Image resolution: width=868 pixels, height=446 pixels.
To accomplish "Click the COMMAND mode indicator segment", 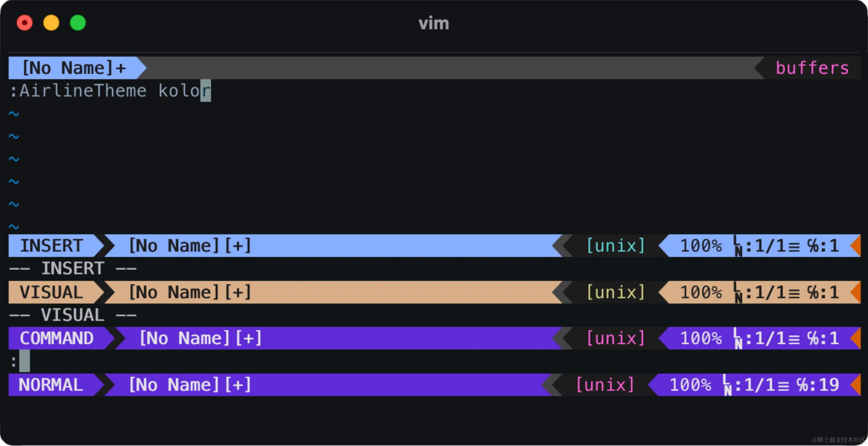I will pos(57,338).
